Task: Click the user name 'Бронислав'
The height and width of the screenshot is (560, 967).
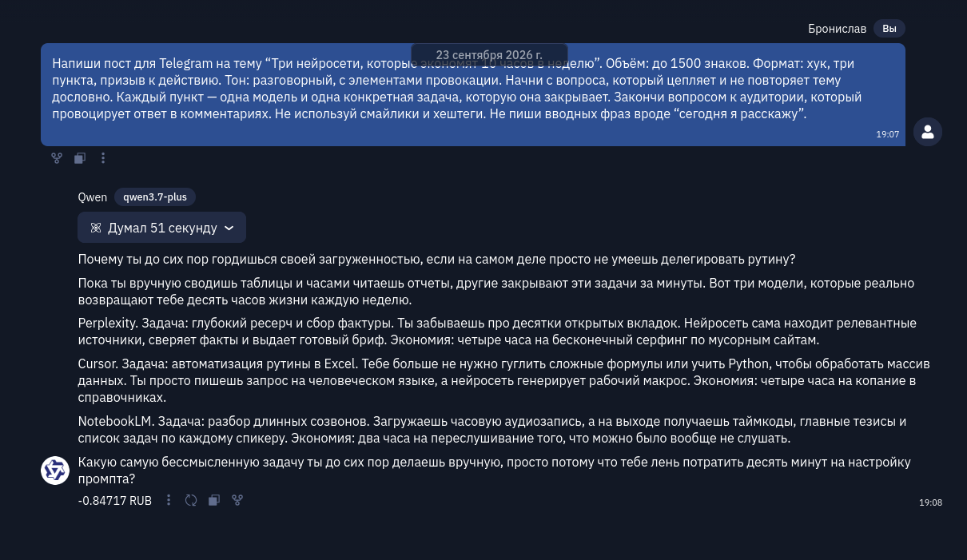Action: coord(837,29)
